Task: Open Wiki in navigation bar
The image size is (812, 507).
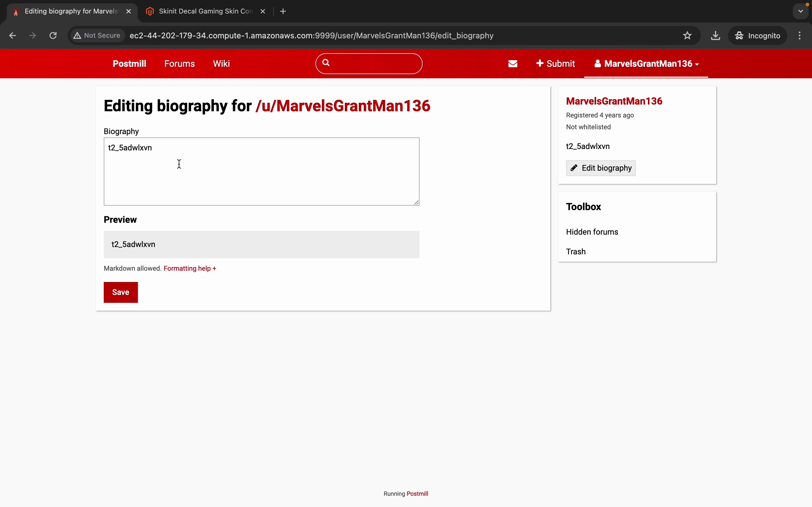Action: coord(221,64)
